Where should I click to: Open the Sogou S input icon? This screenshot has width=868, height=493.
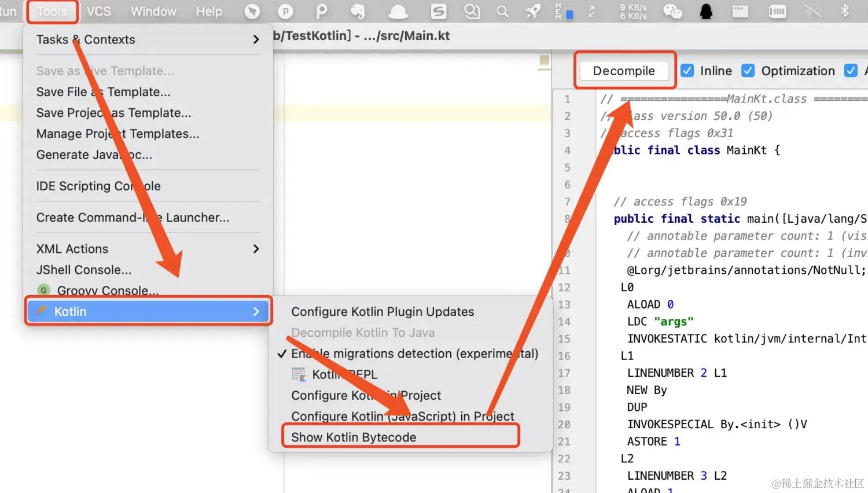coord(439,12)
